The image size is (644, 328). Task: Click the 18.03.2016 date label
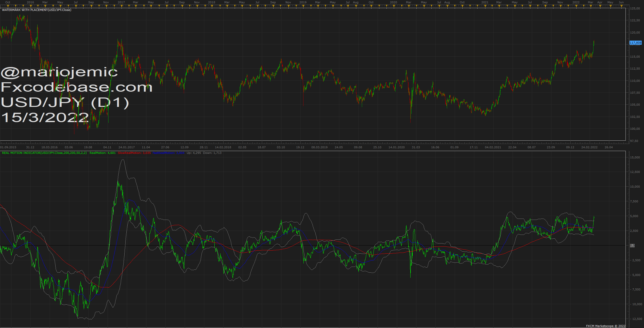(x=49, y=147)
